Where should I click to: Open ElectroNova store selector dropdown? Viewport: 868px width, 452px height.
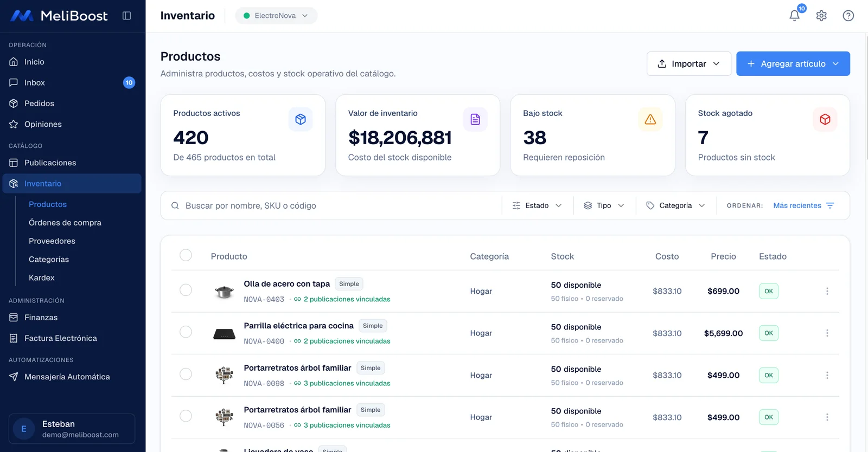[276, 16]
